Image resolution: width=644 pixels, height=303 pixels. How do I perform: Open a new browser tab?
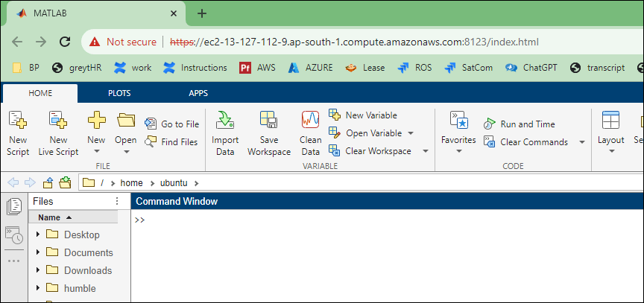(x=202, y=13)
